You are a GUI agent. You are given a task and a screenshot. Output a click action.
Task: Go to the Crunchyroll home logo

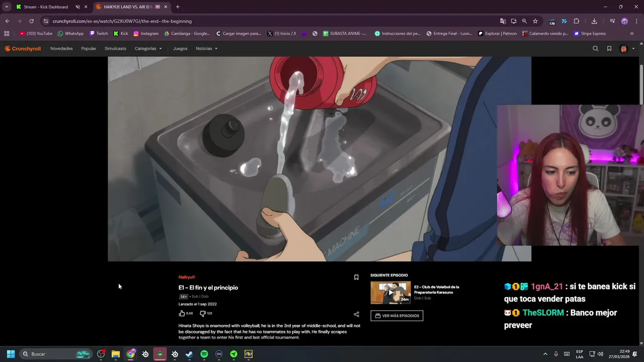pos(23,49)
